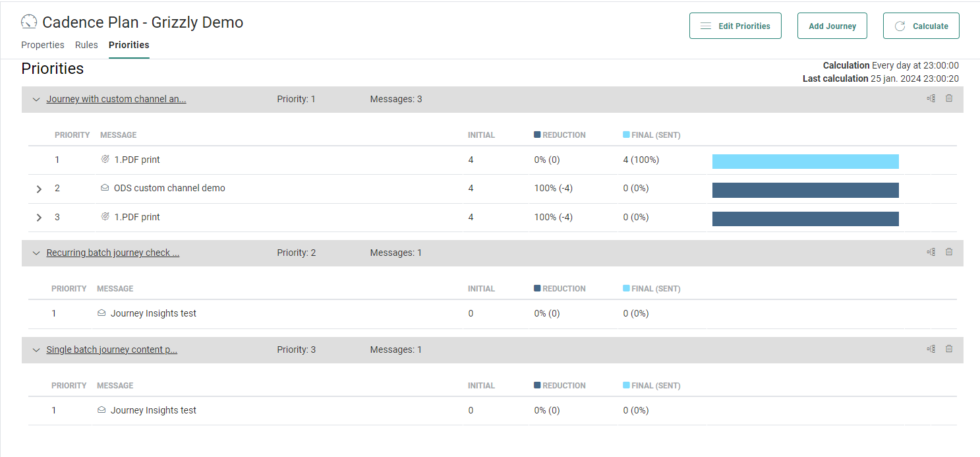This screenshot has width=980, height=457.
Task: Delete Single batch journey using trash icon
Action: (949, 349)
